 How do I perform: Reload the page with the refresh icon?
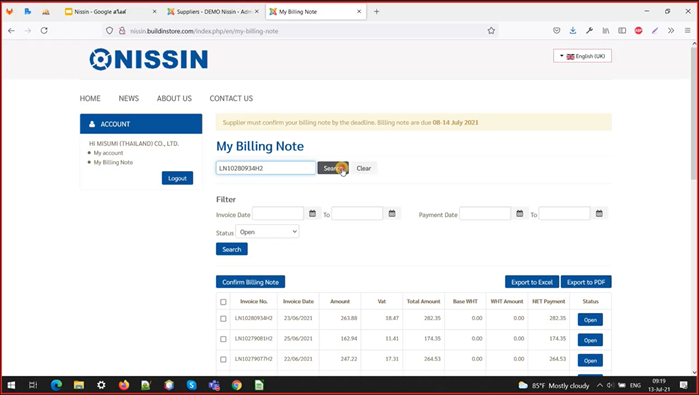(x=44, y=30)
